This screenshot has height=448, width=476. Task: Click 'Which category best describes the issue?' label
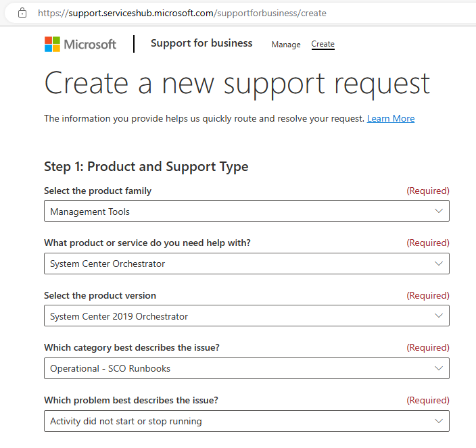132,347
